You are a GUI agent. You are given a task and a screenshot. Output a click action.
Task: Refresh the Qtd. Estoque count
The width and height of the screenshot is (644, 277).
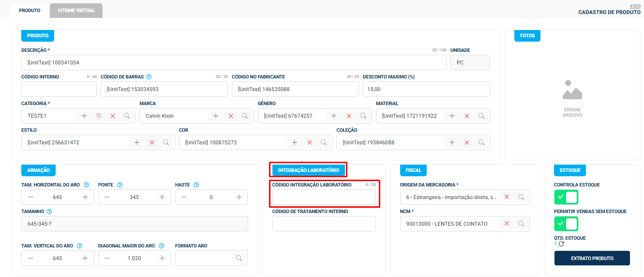click(x=561, y=244)
